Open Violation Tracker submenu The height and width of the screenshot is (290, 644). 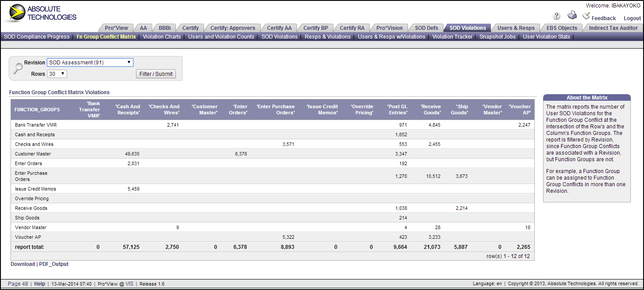[x=452, y=37]
